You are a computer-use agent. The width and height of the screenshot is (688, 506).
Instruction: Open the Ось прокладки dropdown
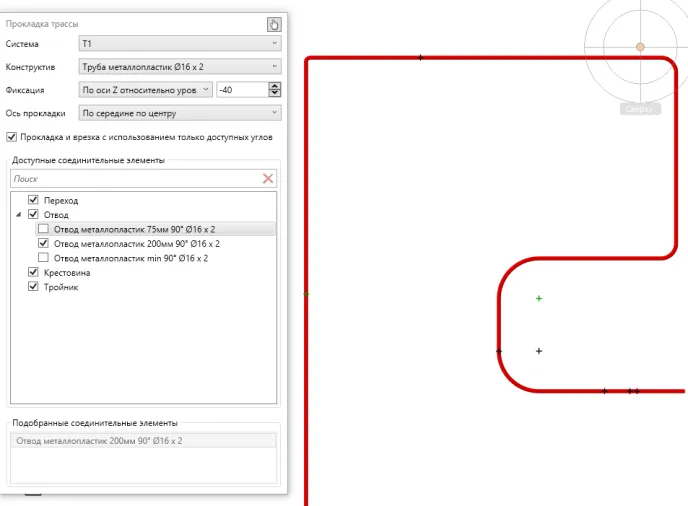179,113
